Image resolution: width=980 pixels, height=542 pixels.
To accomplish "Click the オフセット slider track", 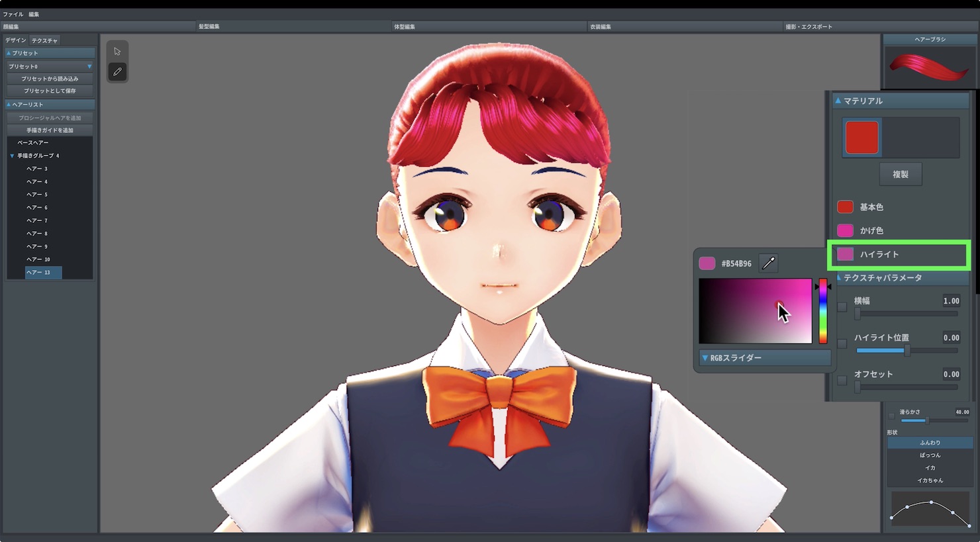I will (906, 387).
